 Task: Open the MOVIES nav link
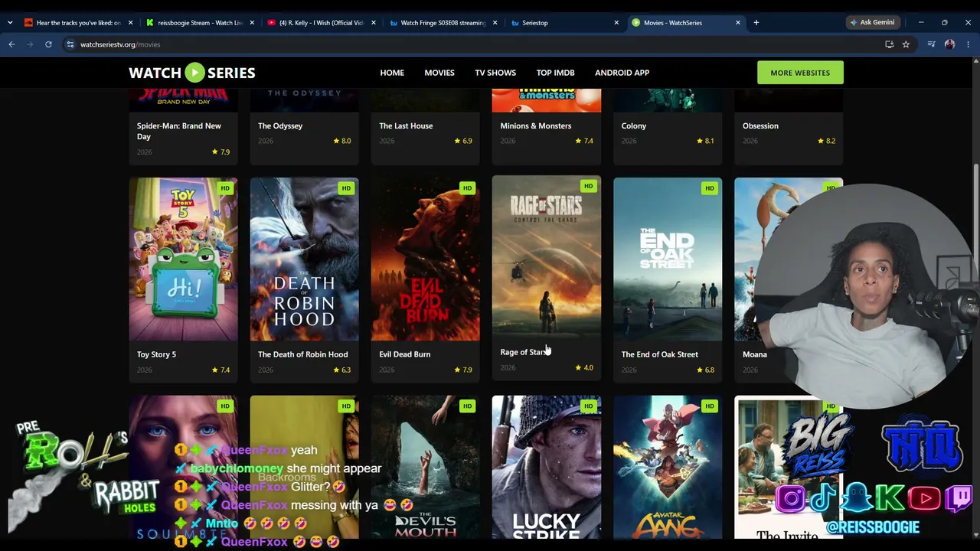[439, 73]
